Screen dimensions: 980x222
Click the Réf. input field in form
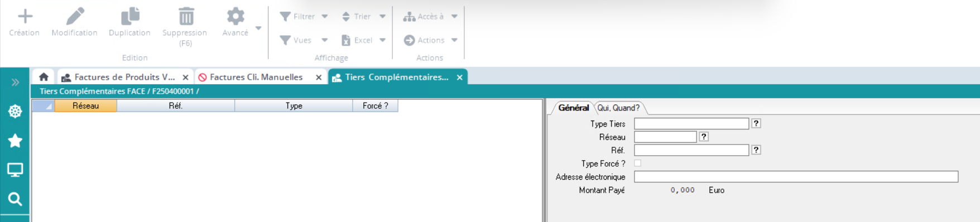691,150
